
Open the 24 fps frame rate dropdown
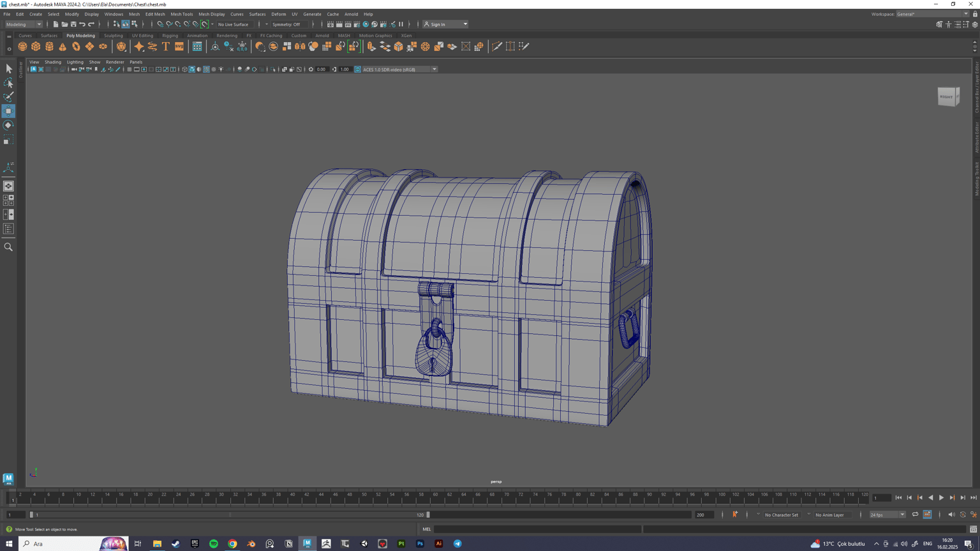click(887, 515)
